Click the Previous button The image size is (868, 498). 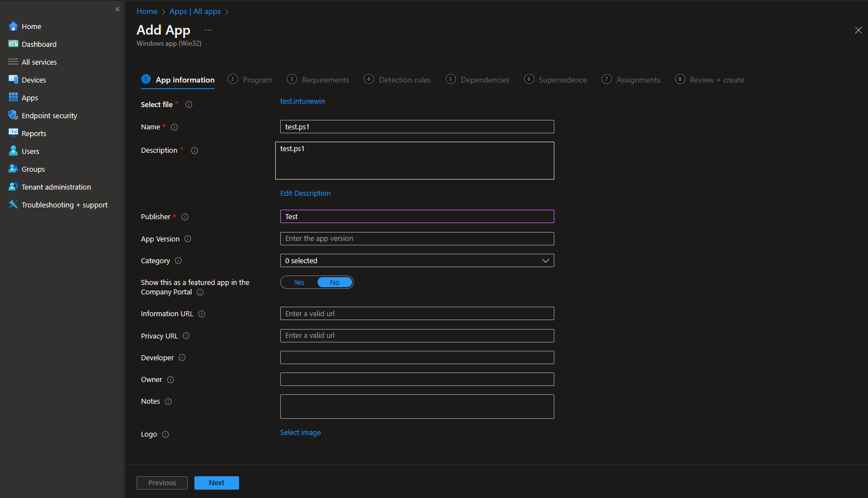pyautogui.click(x=162, y=483)
